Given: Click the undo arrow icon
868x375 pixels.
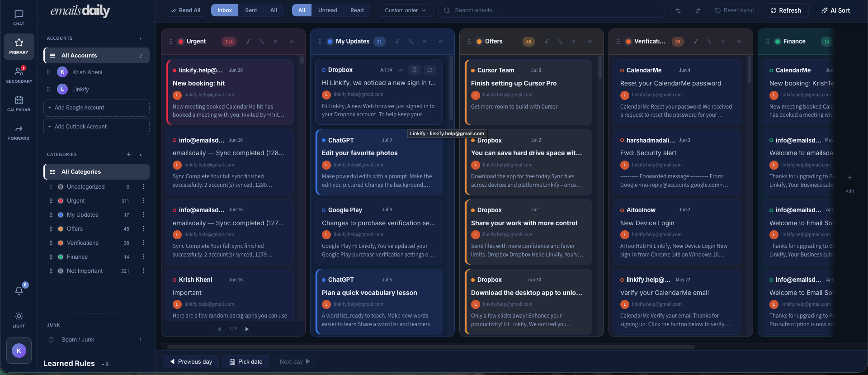Looking at the screenshot, I should [x=678, y=10].
